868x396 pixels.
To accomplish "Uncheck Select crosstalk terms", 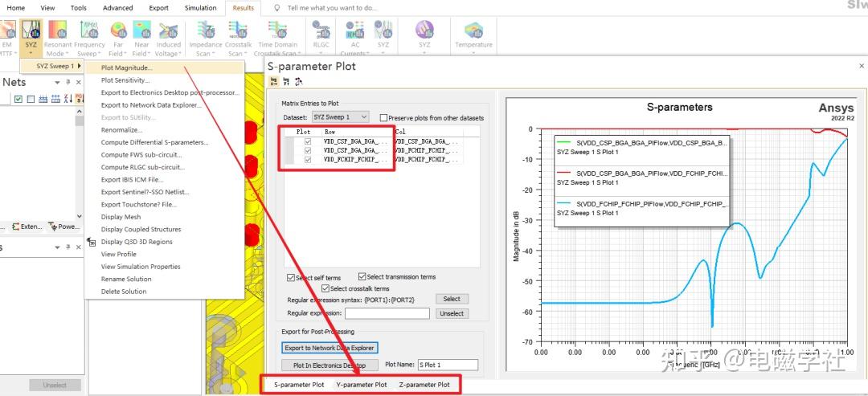I will pos(325,288).
